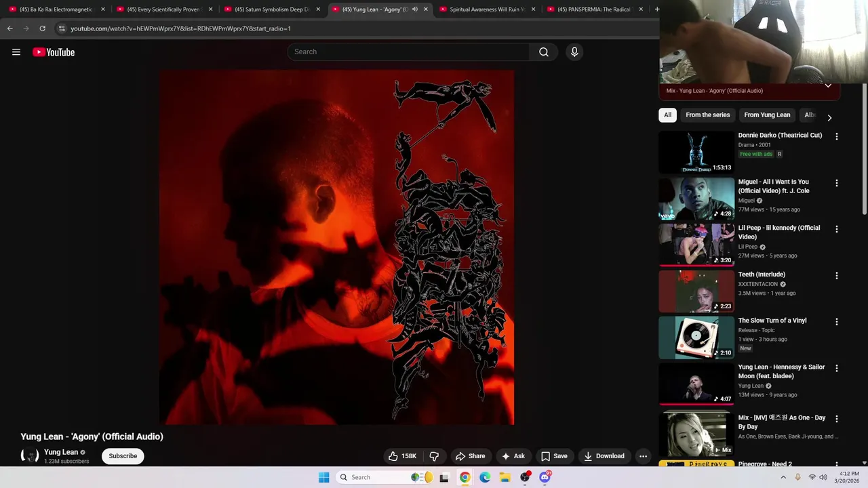The height and width of the screenshot is (488, 868).
Task: Open Google Chrome taskbar icon
Action: pos(465,477)
